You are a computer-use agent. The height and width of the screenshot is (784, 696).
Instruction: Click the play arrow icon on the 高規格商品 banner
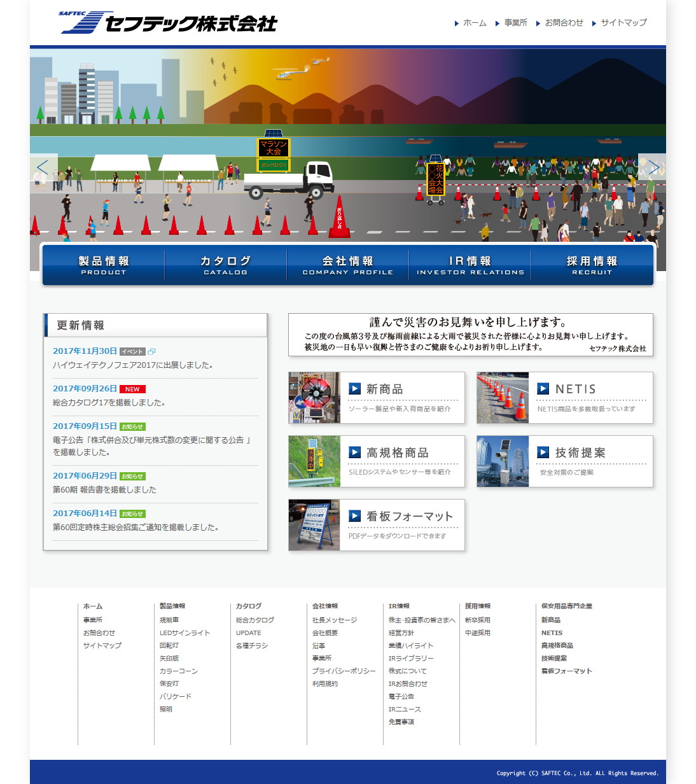tap(357, 452)
